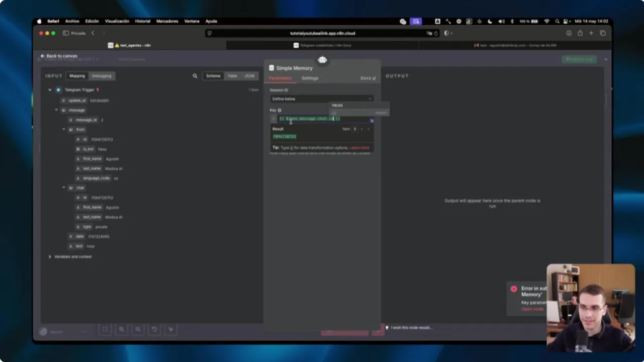Show Safari tab overview icon

(x=603, y=33)
